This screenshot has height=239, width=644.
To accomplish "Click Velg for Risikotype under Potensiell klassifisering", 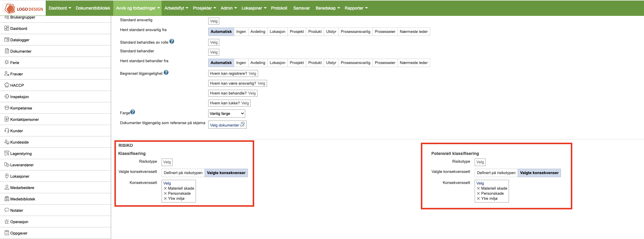I will coord(480,162).
